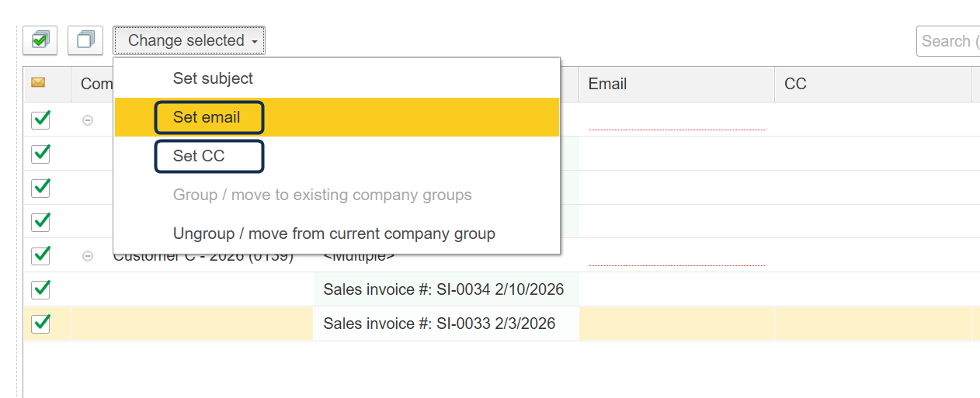Screen dimensions: 980x398
Task: Select the Sales invoice SI-0033 subject cell
Action: [x=440, y=324]
